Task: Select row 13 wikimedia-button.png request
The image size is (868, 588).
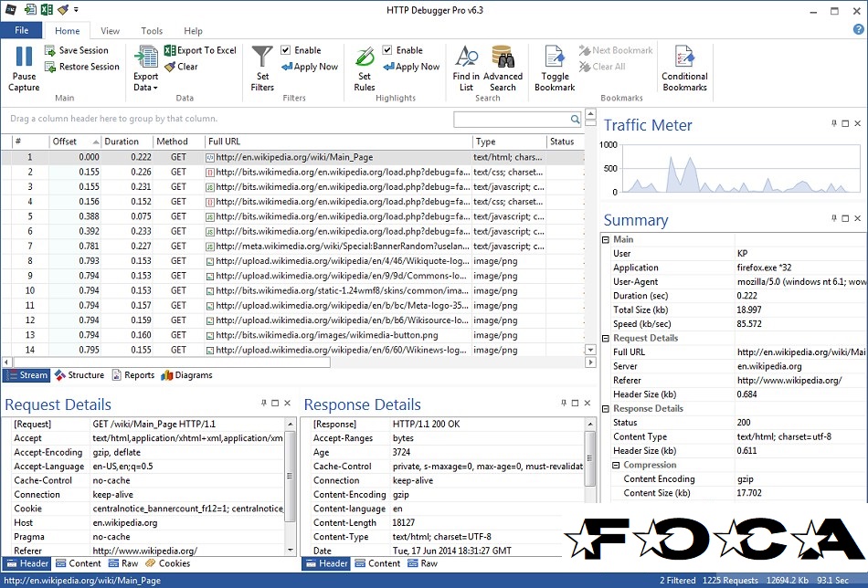Action: point(292,335)
